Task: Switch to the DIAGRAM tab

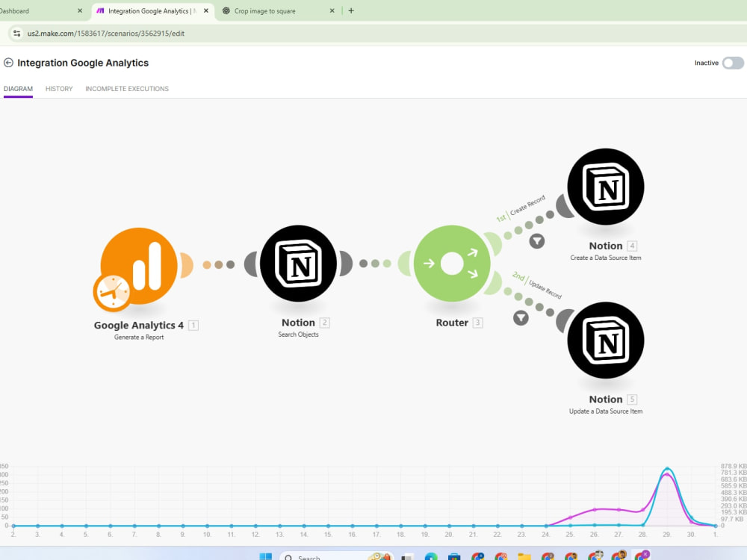Action: (x=18, y=89)
